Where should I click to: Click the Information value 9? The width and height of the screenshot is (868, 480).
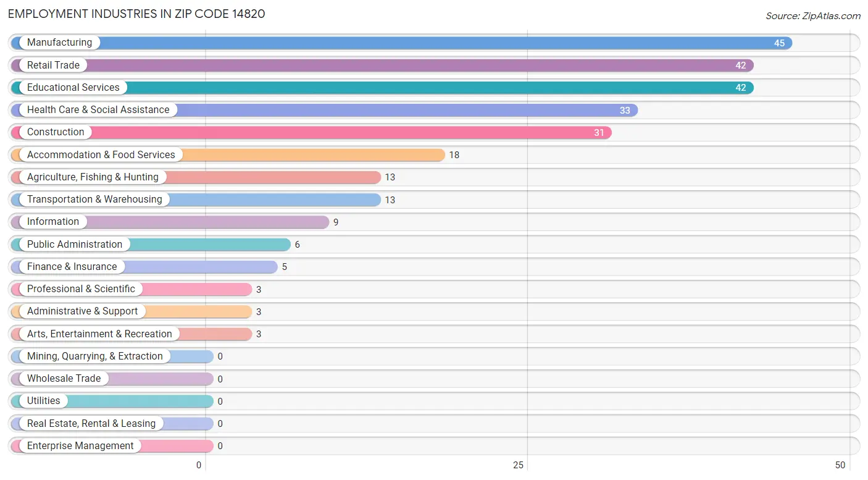(x=336, y=222)
